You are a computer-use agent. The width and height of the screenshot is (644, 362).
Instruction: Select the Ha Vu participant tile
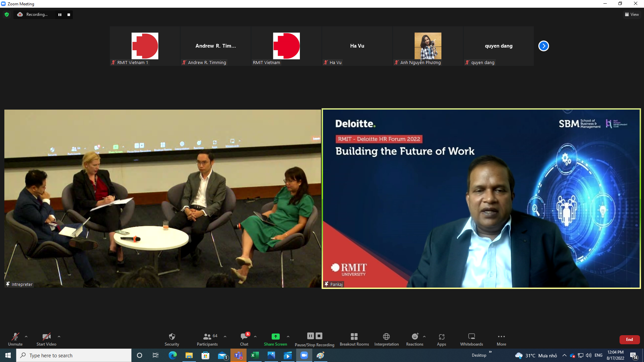point(357,46)
